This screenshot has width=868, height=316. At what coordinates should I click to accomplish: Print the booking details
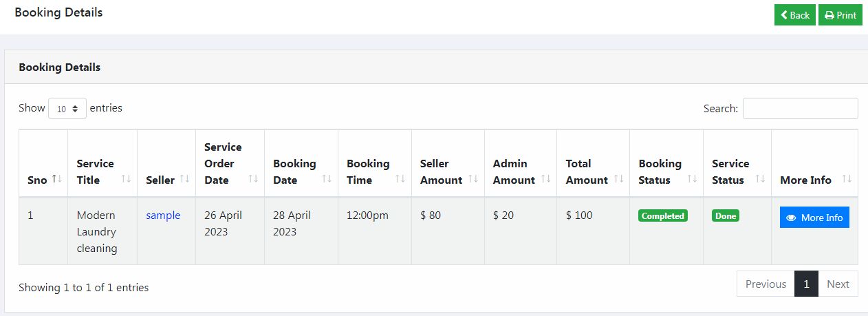pyautogui.click(x=840, y=15)
